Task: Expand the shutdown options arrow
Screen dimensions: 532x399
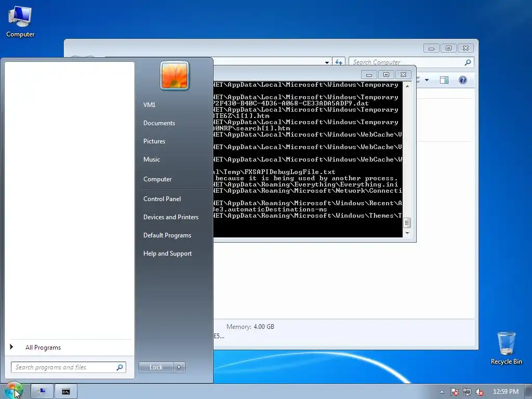Action: [179, 367]
